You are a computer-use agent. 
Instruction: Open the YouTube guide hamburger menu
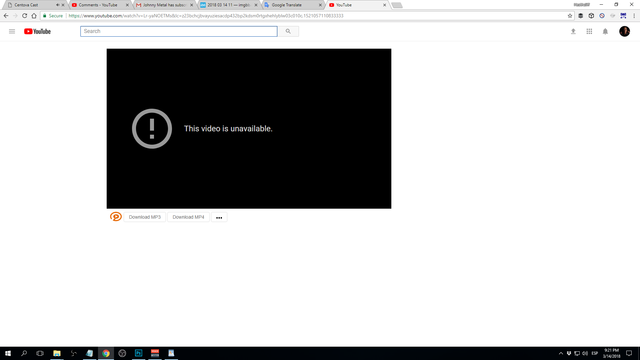(x=12, y=31)
